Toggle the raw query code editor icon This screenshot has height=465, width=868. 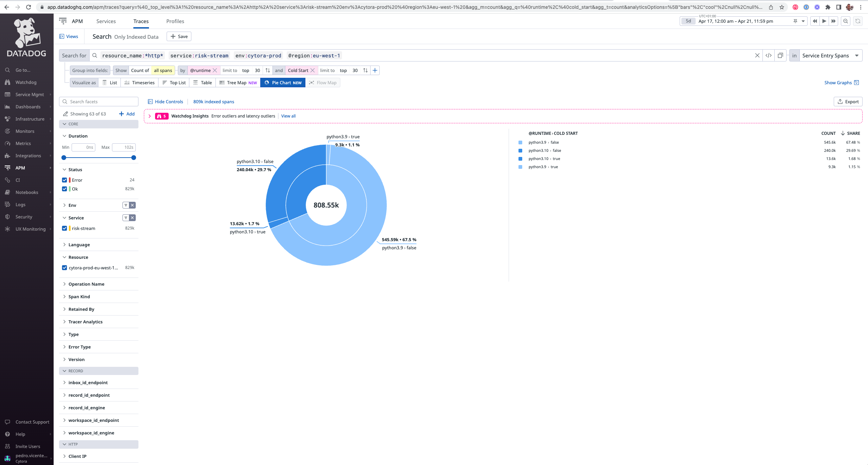[769, 55]
